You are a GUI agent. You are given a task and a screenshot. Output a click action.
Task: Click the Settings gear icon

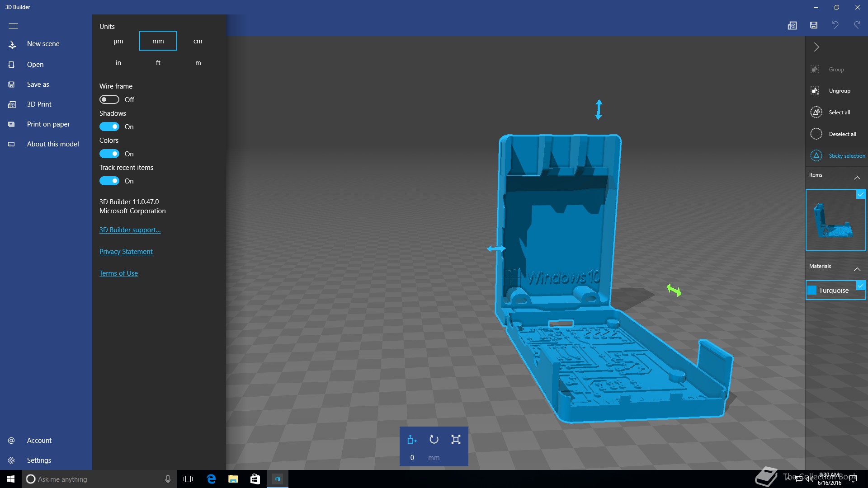tap(11, 460)
